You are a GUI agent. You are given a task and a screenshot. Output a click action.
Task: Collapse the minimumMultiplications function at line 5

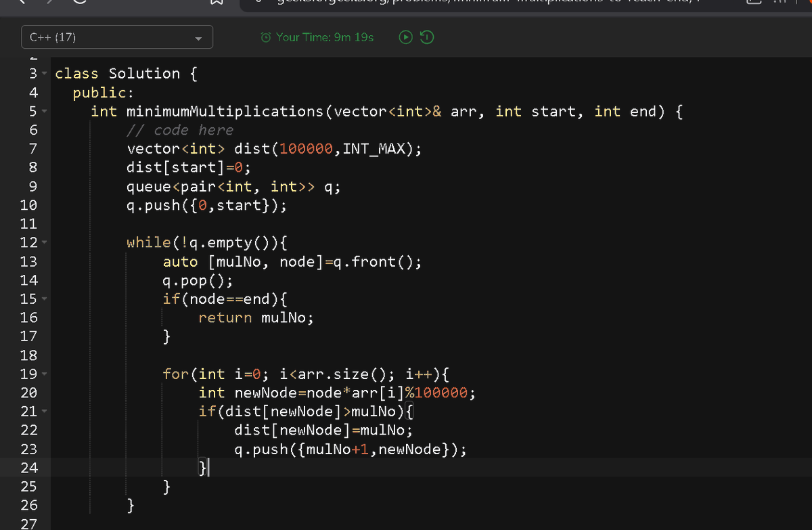click(43, 111)
